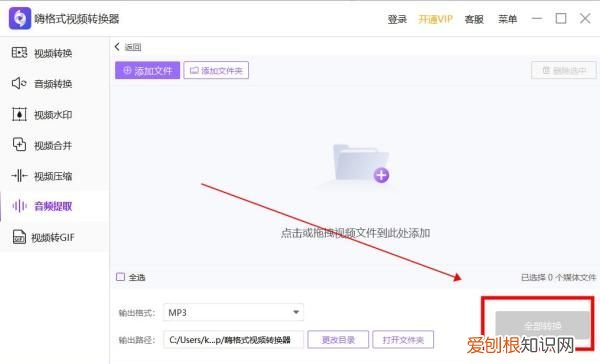Click the 删除选中 button
Screen dimensions: 600x364
[x=564, y=70]
